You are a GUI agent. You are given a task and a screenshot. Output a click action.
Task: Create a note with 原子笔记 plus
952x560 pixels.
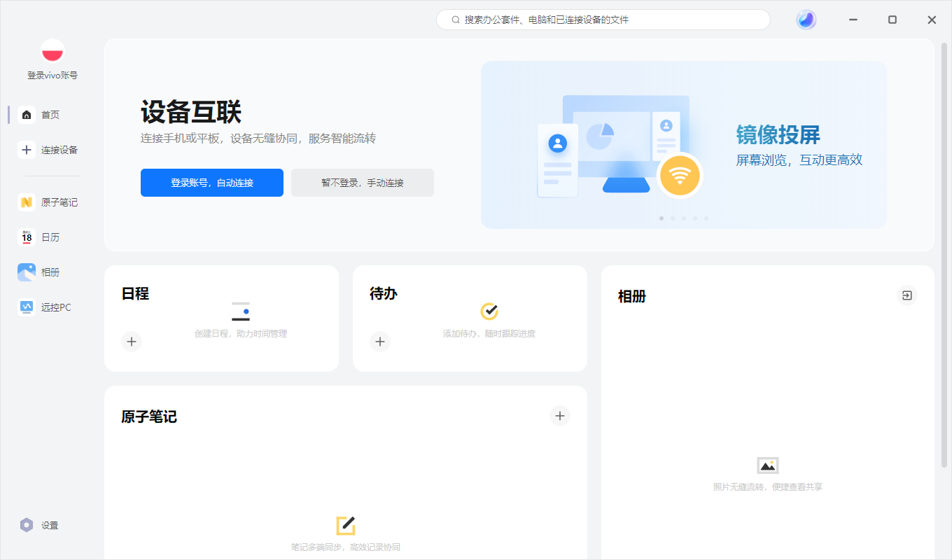coord(560,416)
